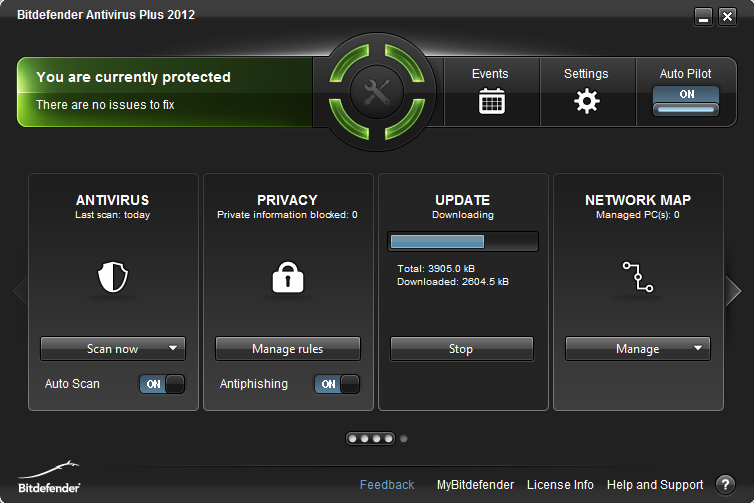The width and height of the screenshot is (754, 503).
Task: Click the central wrench-and-screwdriver fix icon
Action: (x=377, y=91)
